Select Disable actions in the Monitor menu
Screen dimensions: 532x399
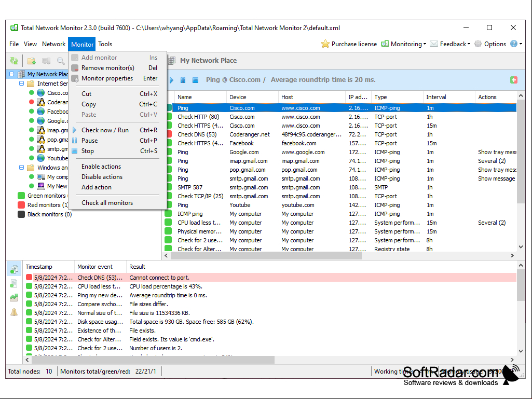coord(118,177)
